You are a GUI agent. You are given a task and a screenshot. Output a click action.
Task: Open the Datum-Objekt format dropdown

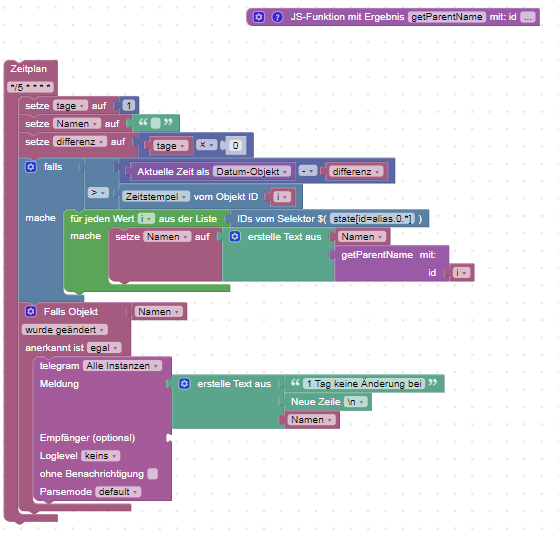tap(252, 171)
